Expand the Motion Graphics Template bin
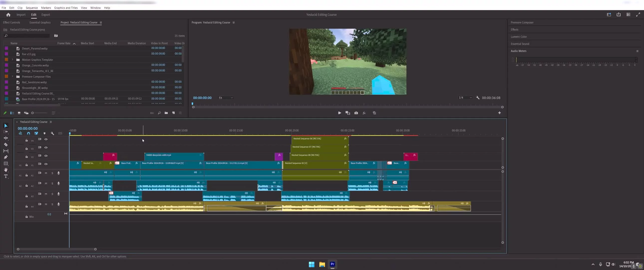 tap(12, 59)
